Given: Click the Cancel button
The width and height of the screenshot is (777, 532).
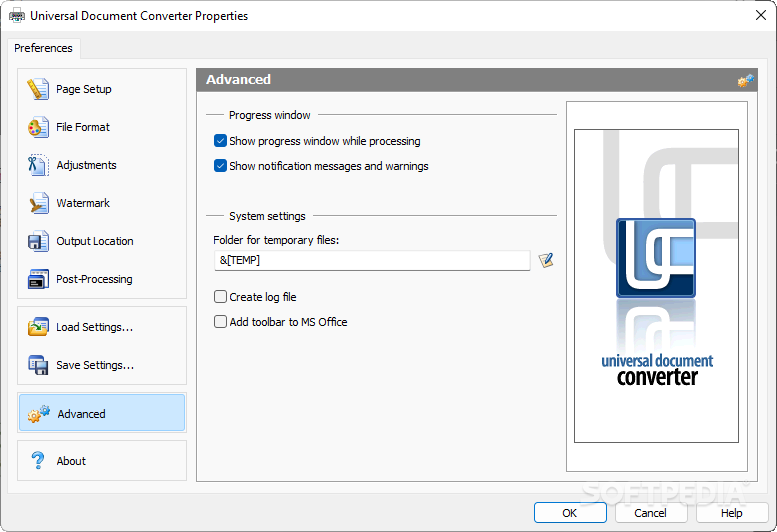Looking at the screenshot, I should click(651, 513).
